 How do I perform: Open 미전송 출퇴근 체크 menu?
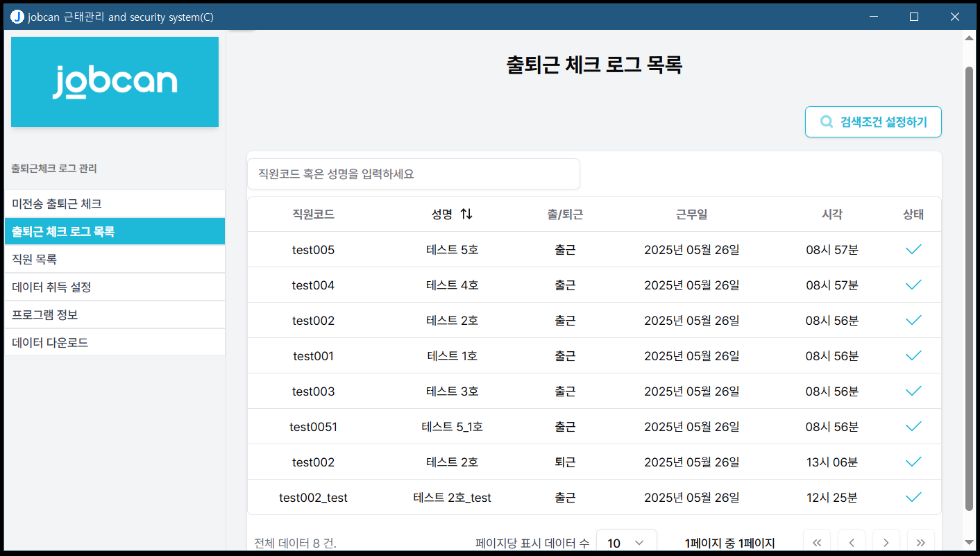tap(115, 203)
